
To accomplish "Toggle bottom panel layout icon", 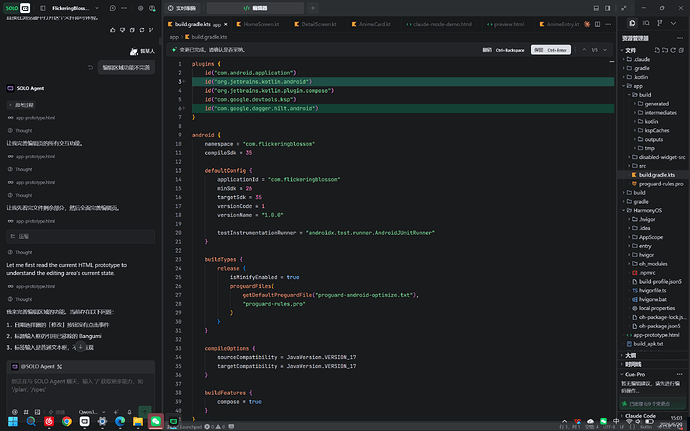I will (x=596, y=8).
